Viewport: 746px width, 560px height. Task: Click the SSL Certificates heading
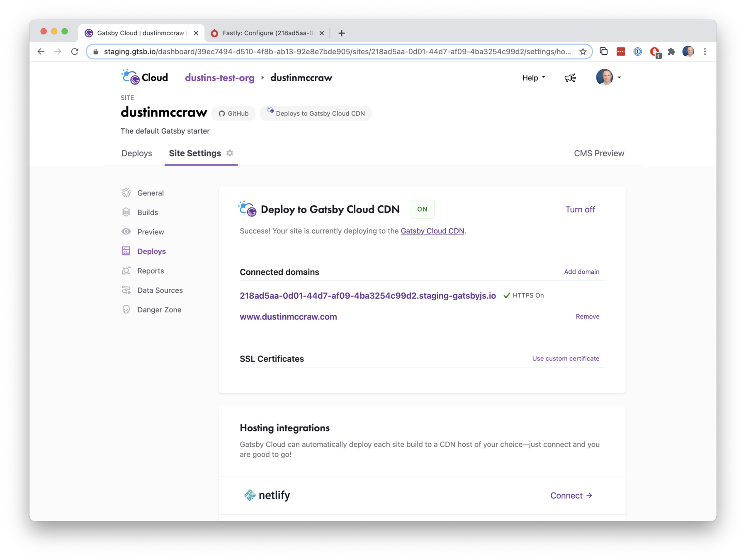coord(272,359)
